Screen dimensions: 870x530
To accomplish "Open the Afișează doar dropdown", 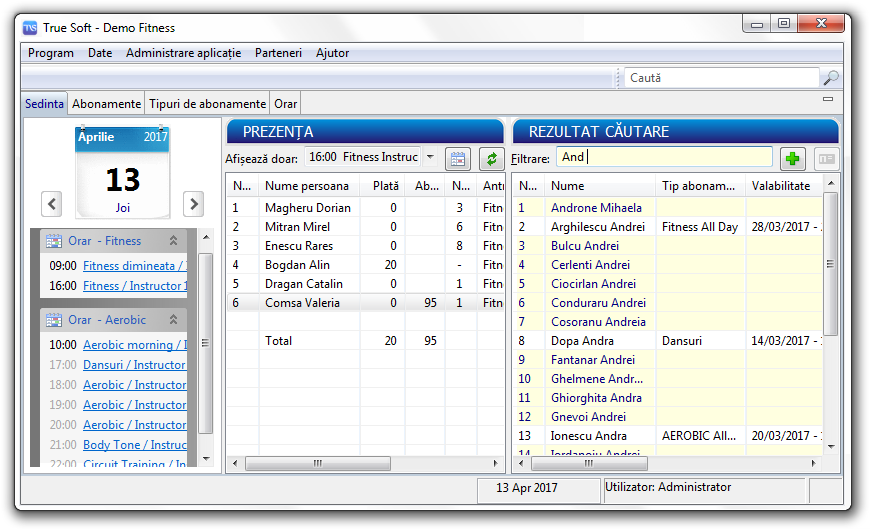I will click(x=429, y=157).
